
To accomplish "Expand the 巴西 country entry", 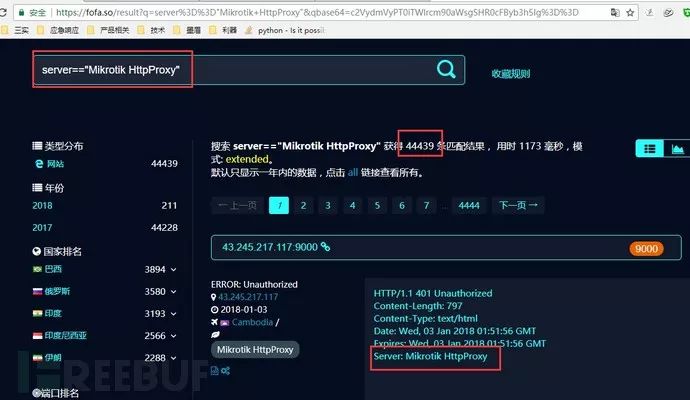I will (173, 269).
